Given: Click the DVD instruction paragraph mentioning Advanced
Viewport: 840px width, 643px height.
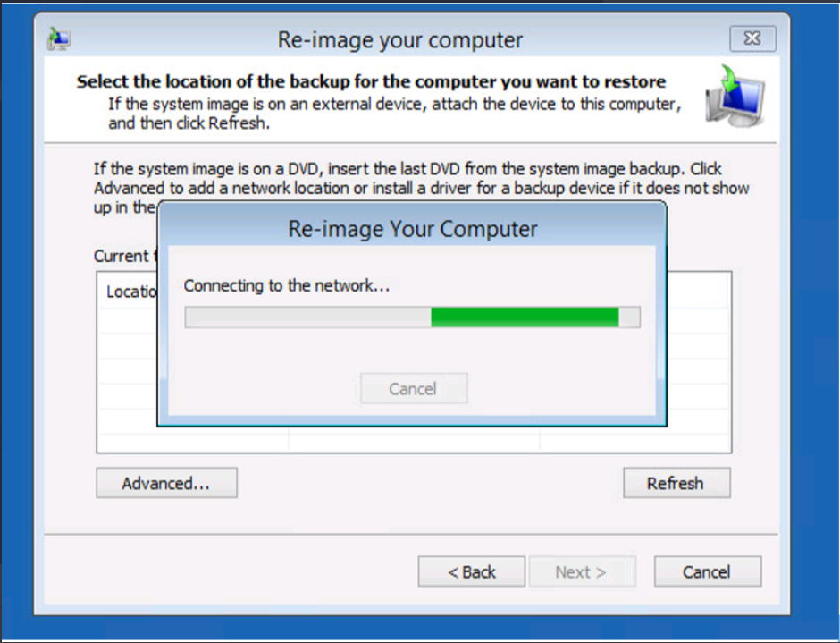Looking at the screenshot, I should 421,188.
